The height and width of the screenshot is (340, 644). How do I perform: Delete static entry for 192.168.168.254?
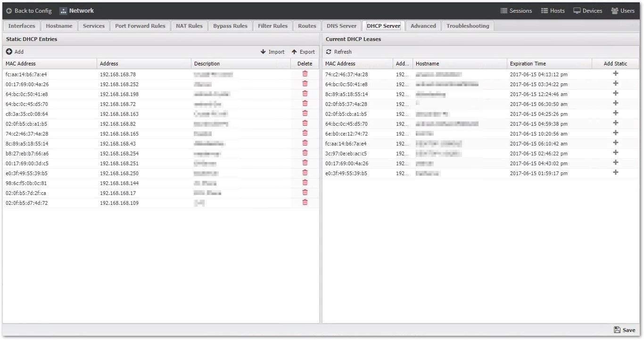[305, 153]
